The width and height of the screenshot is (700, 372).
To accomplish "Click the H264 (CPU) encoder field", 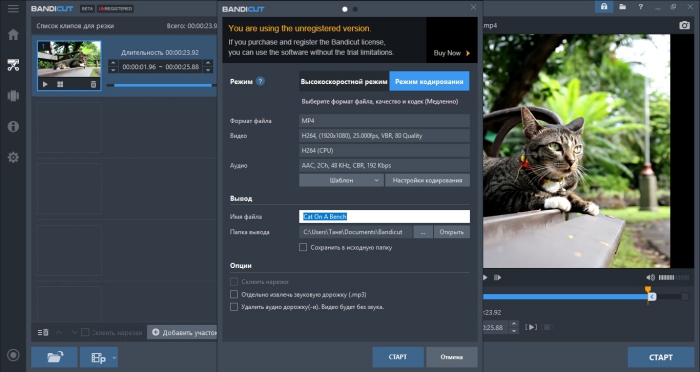I will click(384, 150).
